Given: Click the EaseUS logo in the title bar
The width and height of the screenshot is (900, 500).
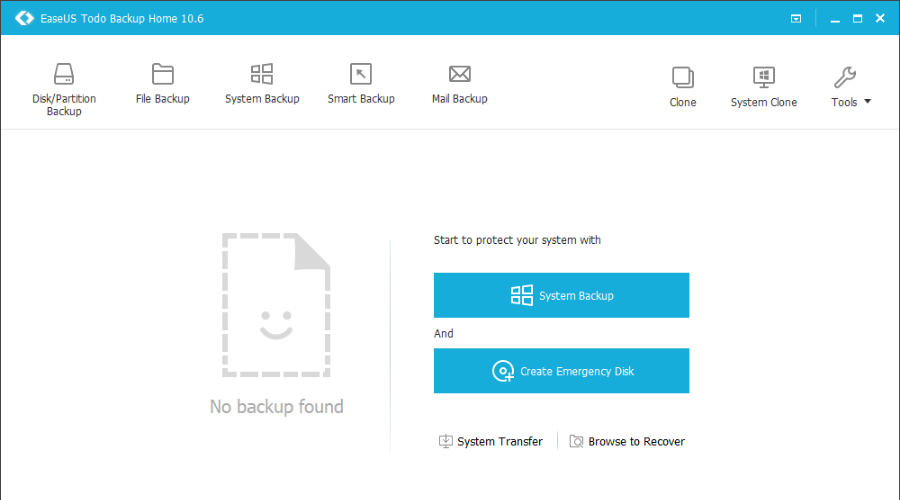Looking at the screenshot, I should point(24,18).
